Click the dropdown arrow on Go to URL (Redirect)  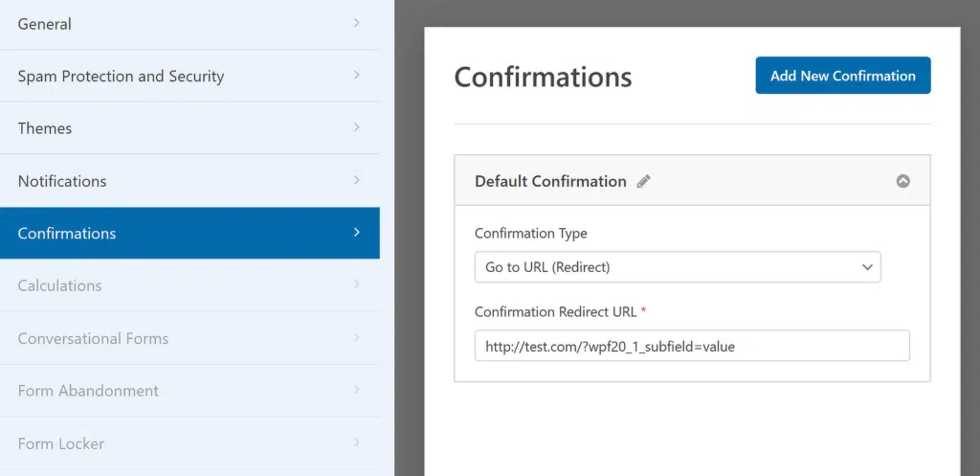click(867, 267)
